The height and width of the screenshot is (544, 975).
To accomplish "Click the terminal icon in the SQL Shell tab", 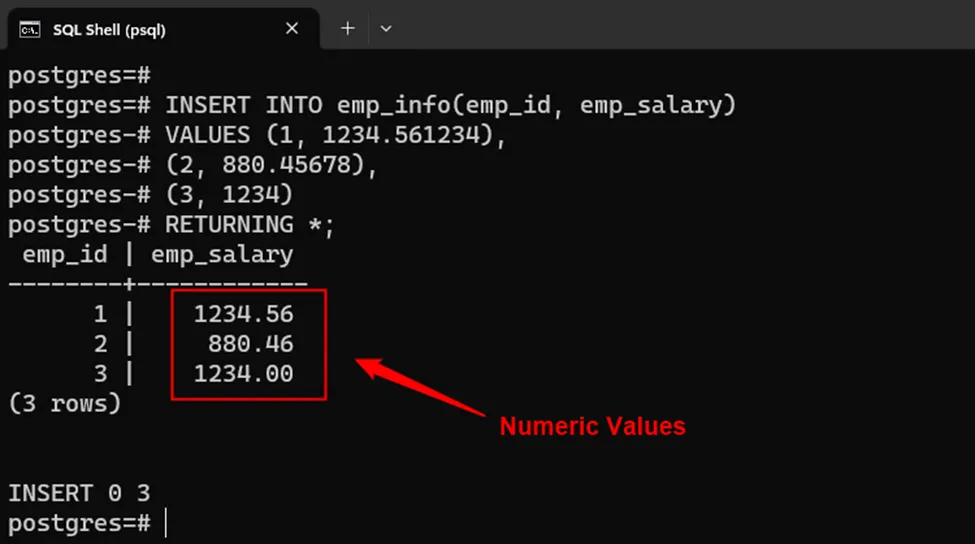I will pyautogui.click(x=30, y=29).
